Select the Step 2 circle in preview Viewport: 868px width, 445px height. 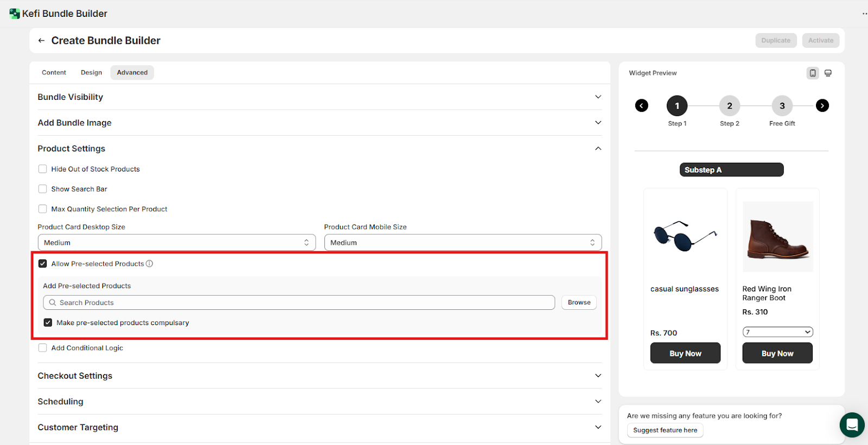point(729,106)
